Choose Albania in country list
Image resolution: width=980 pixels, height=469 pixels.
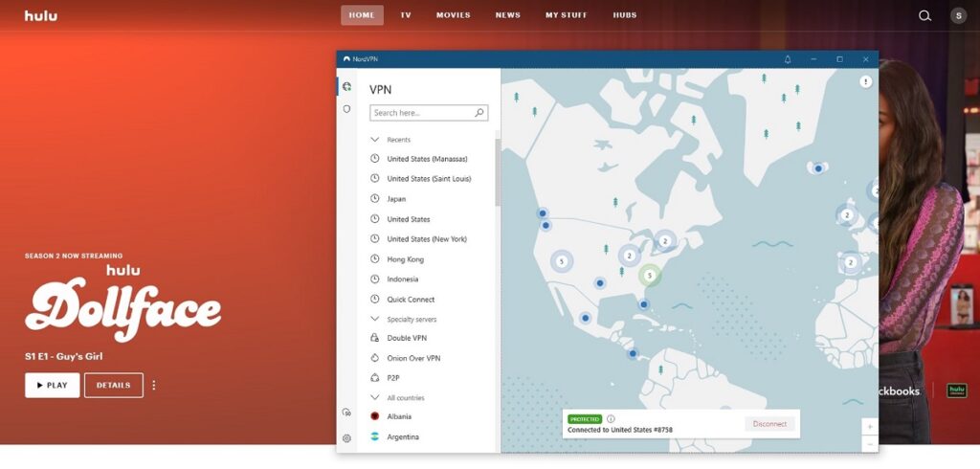[x=399, y=416]
